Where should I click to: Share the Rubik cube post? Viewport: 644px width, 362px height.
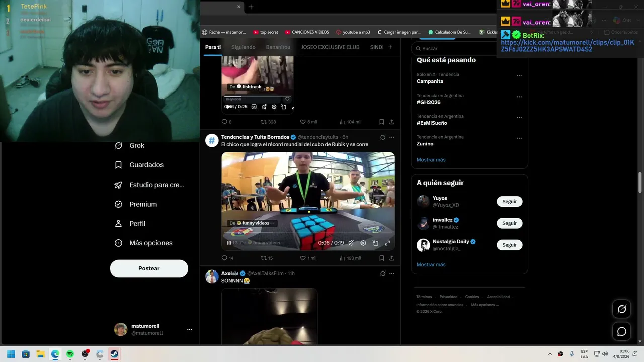click(x=392, y=258)
